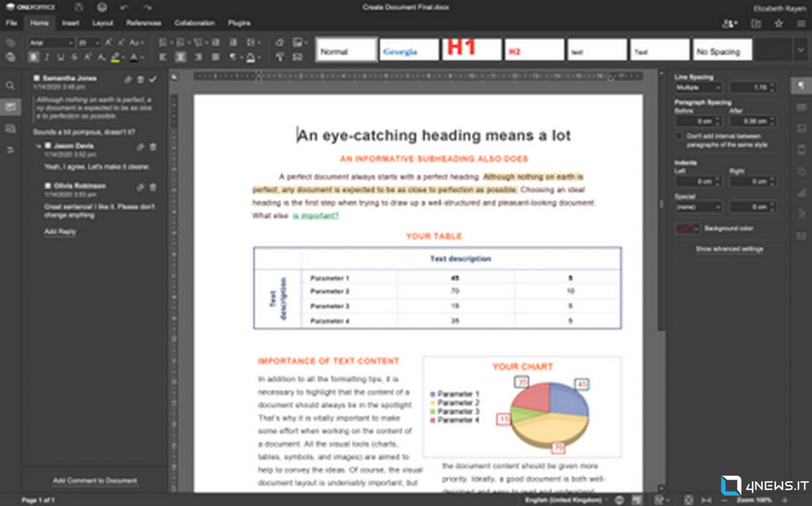Open the Line Spacing 'Multiple' dropdown
The image size is (812, 506).
(x=699, y=88)
